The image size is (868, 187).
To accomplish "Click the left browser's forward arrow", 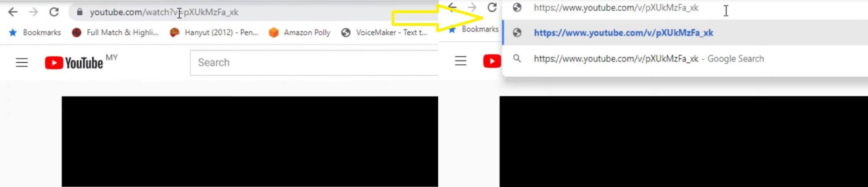I will point(33,12).
